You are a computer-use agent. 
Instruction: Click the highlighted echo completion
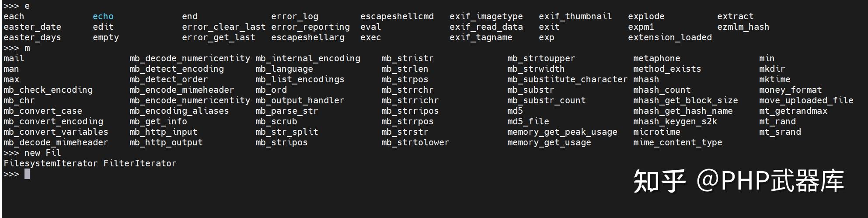(x=103, y=17)
